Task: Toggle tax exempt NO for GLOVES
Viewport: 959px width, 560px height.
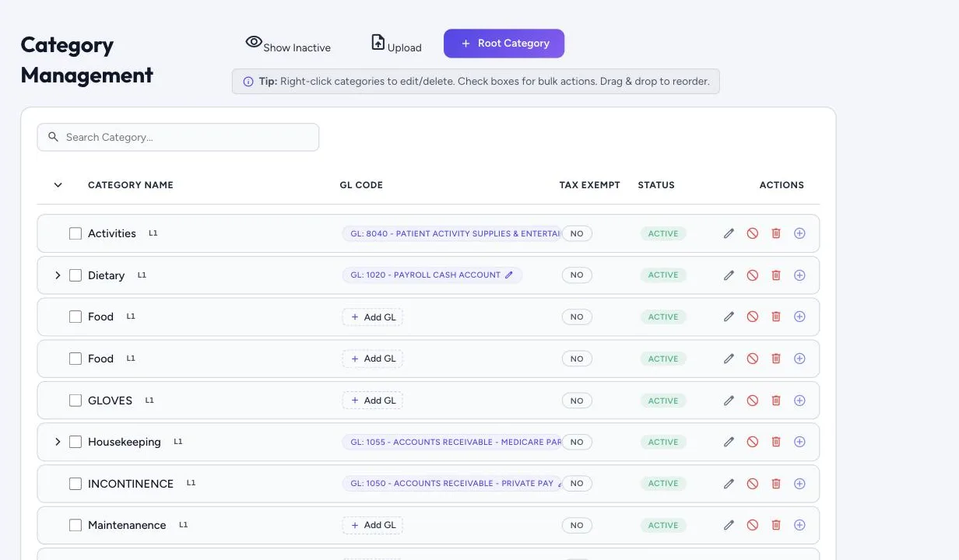Action: point(577,401)
